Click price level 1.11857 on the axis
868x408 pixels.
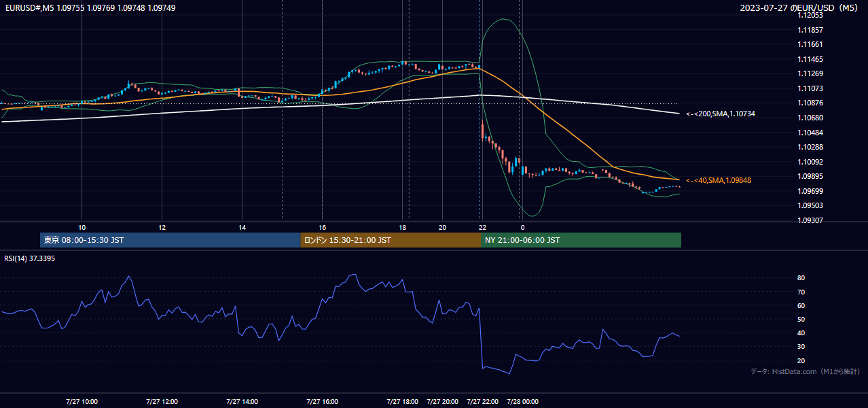(x=811, y=30)
